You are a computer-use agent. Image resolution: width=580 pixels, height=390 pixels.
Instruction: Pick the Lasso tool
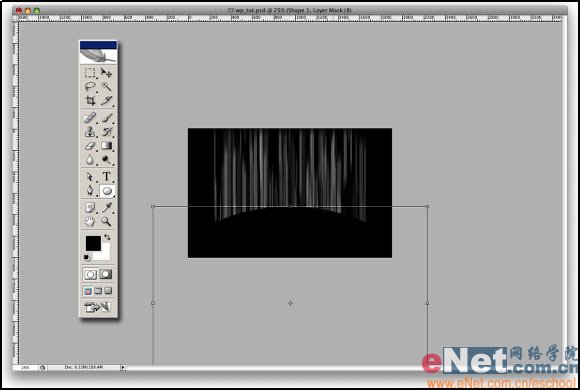point(90,87)
